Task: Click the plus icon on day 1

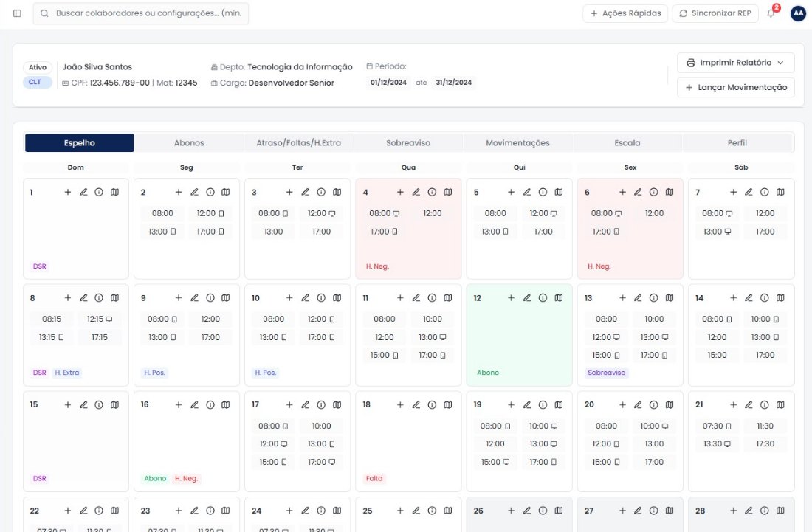Action: point(68,192)
